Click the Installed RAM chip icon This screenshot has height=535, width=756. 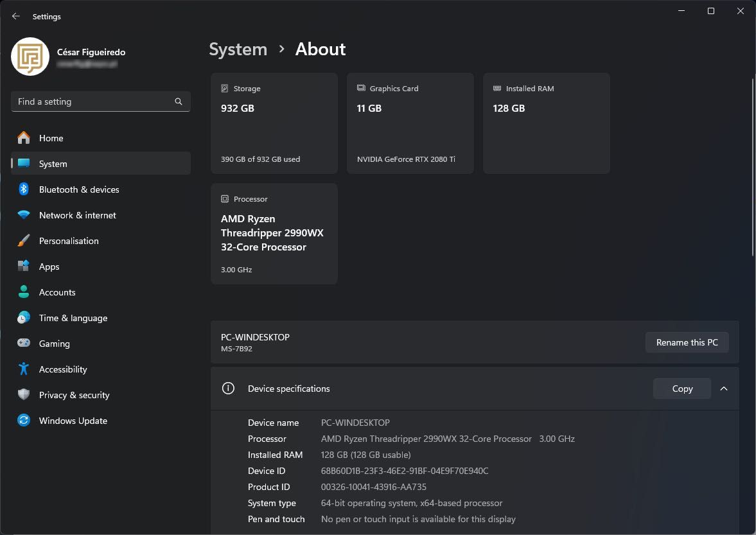(497, 88)
